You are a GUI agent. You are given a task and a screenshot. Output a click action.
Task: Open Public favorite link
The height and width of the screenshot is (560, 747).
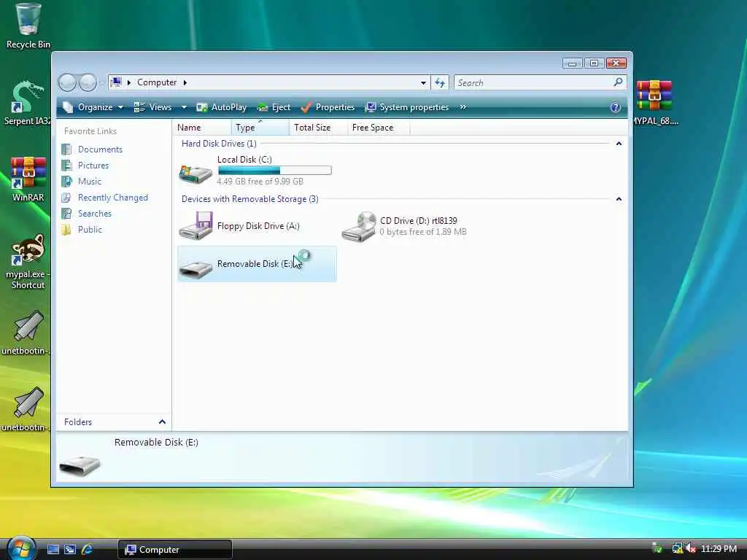(90, 230)
